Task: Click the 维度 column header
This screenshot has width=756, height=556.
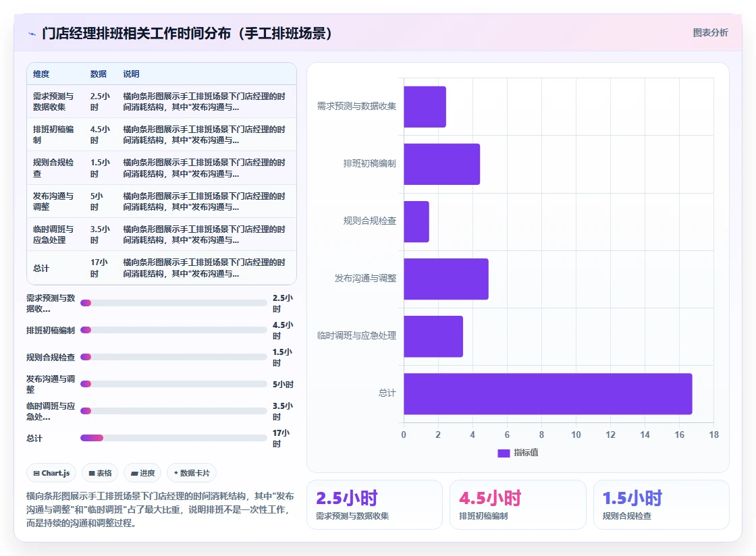Action: 41,74
